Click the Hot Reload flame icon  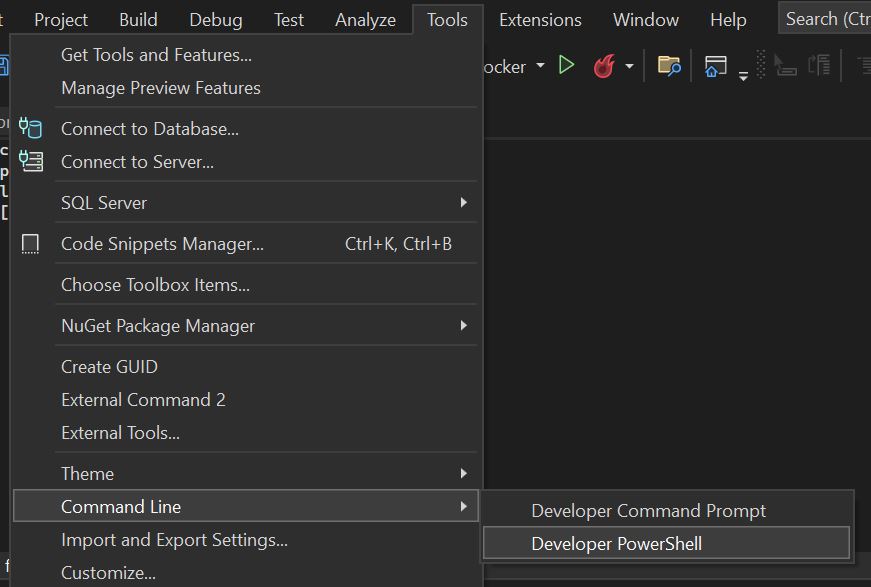click(x=603, y=67)
